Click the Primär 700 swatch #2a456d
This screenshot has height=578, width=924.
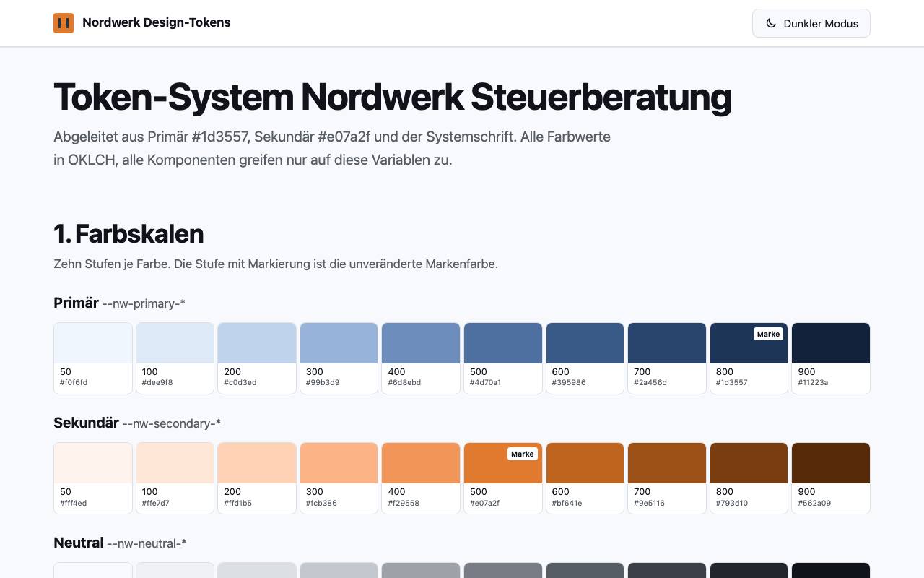point(667,358)
